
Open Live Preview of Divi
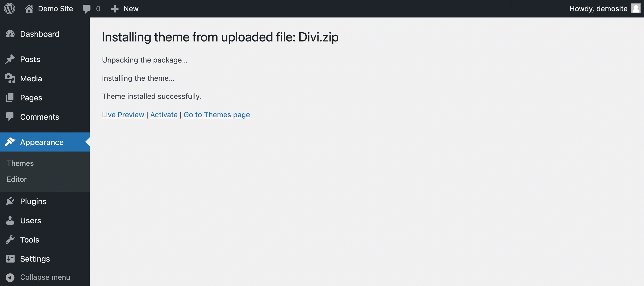coord(123,114)
